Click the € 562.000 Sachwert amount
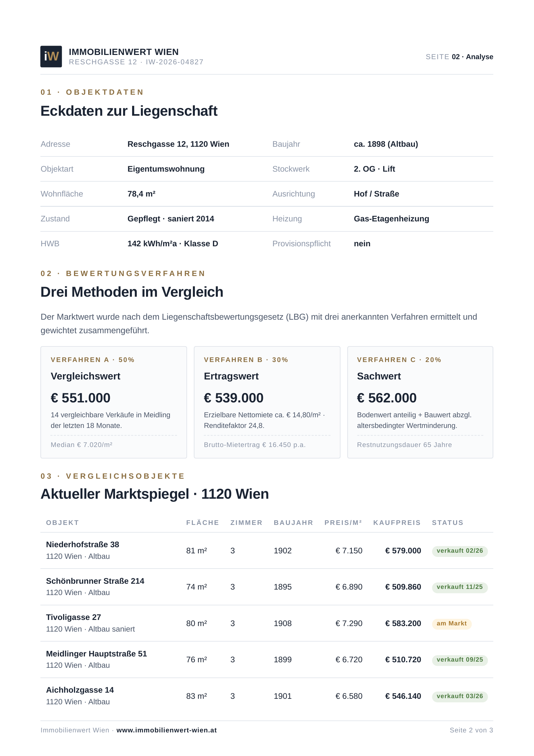Image resolution: width=534 pixels, height=756 pixels. point(387,398)
